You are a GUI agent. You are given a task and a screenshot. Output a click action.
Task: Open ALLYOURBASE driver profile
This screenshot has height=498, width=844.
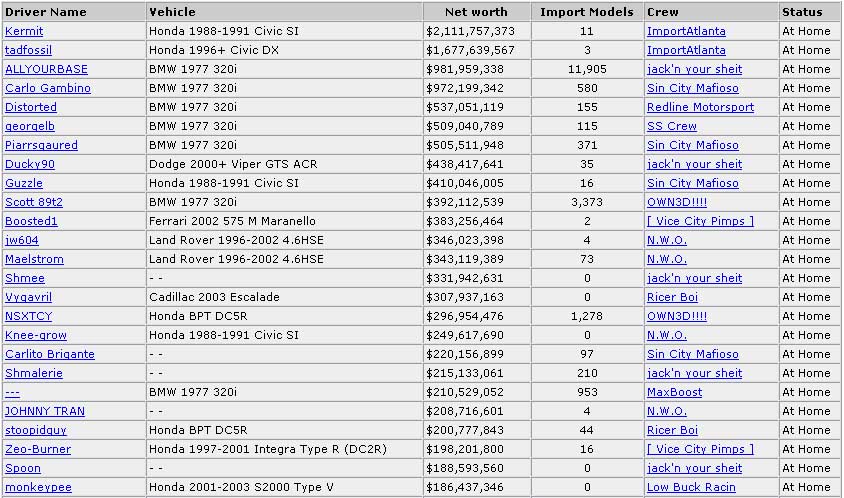pos(46,69)
